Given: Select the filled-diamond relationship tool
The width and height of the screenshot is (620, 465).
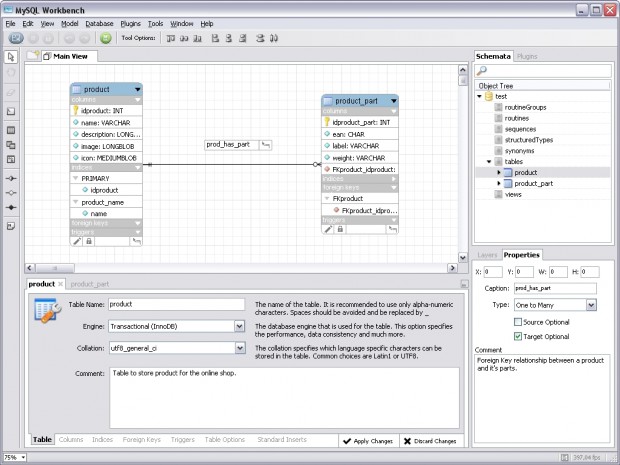Looking at the screenshot, I should [x=11, y=208].
